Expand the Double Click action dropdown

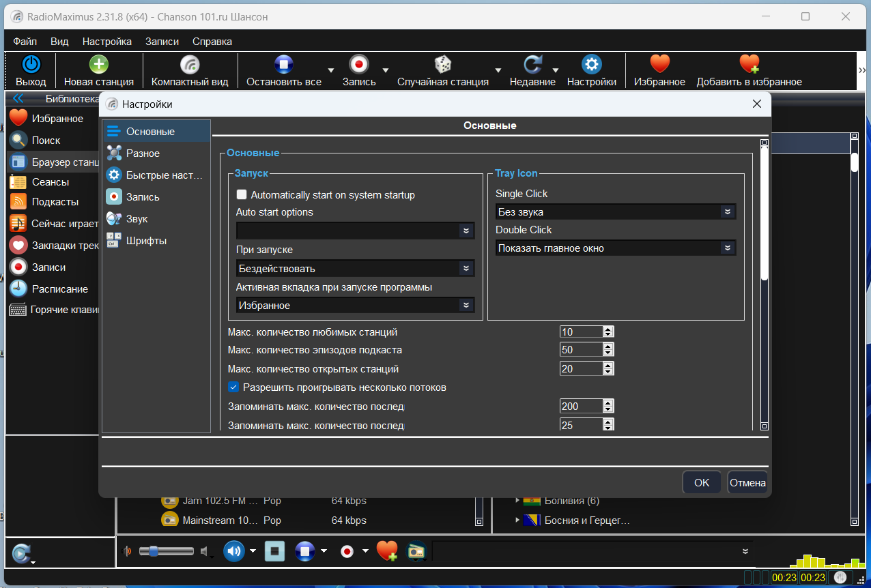click(616, 248)
